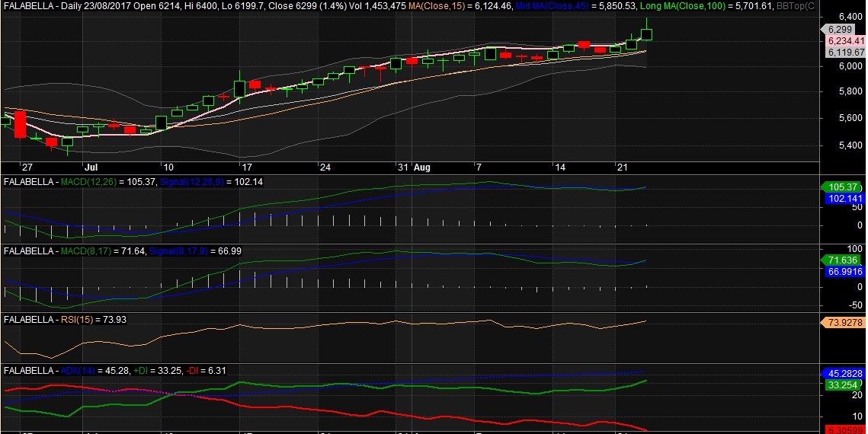Click the green 71.636 MACD value tag
Image resolution: width=868 pixels, height=434 pixels.
coord(842,260)
